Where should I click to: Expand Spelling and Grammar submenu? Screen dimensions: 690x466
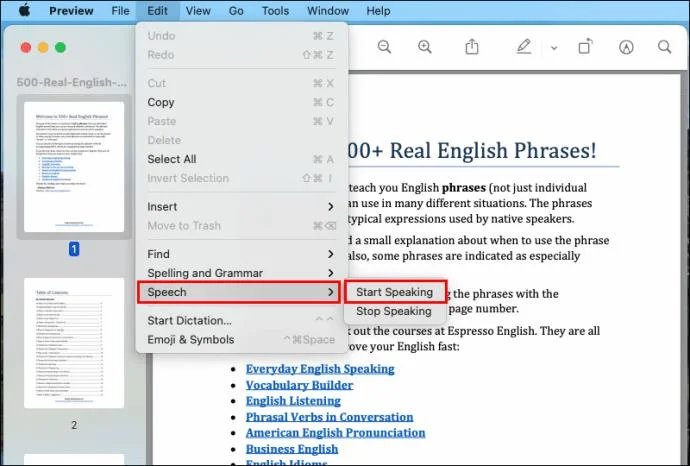[240, 273]
